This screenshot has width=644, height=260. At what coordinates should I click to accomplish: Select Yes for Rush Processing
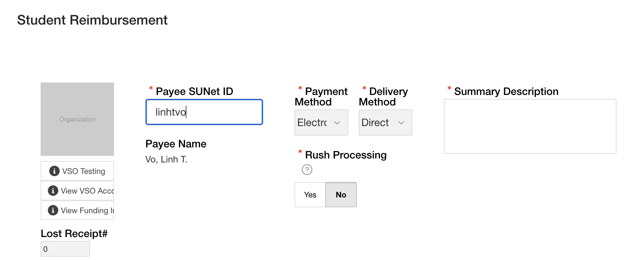(x=310, y=195)
